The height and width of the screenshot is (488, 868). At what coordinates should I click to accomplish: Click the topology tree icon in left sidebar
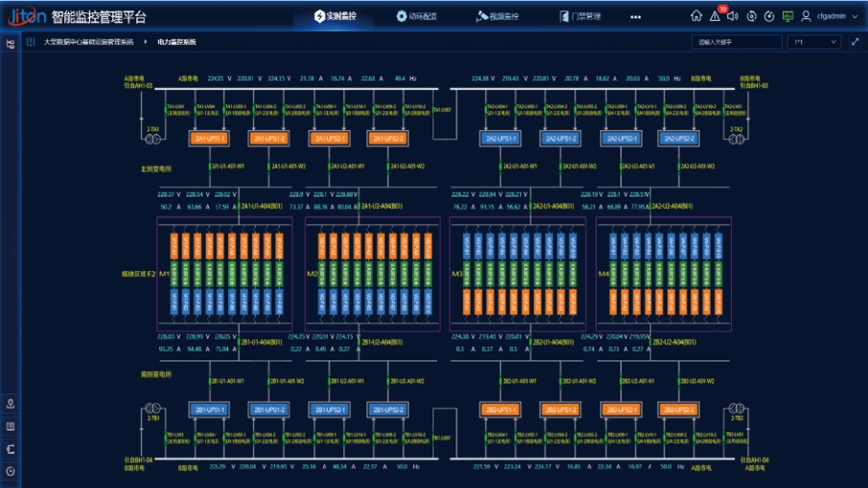tap(11, 43)
